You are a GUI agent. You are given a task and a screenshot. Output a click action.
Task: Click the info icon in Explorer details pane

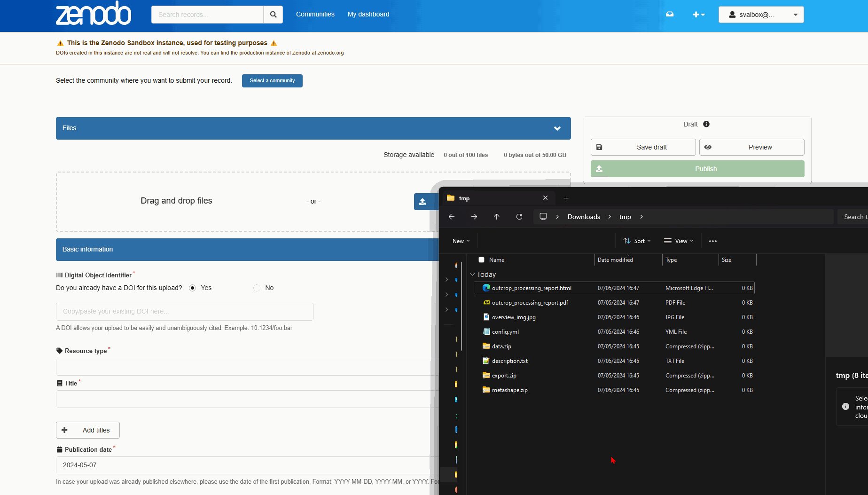pyautogui.click(x=845, y=407)
